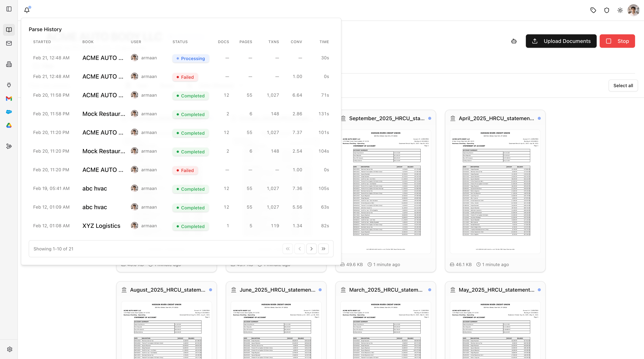Viewport: 644px width, 359px height.
Task: Open abc hvac entry from Feb 12
Action: (95, 207)
